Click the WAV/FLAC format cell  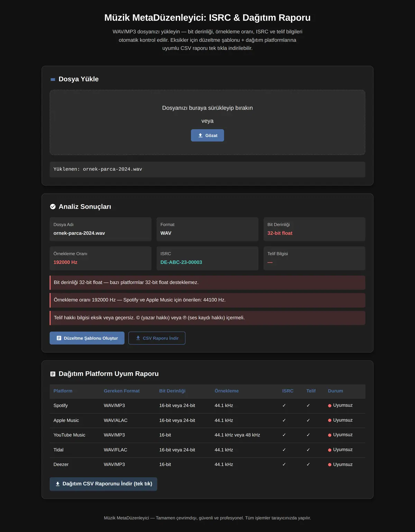[116, 450]
